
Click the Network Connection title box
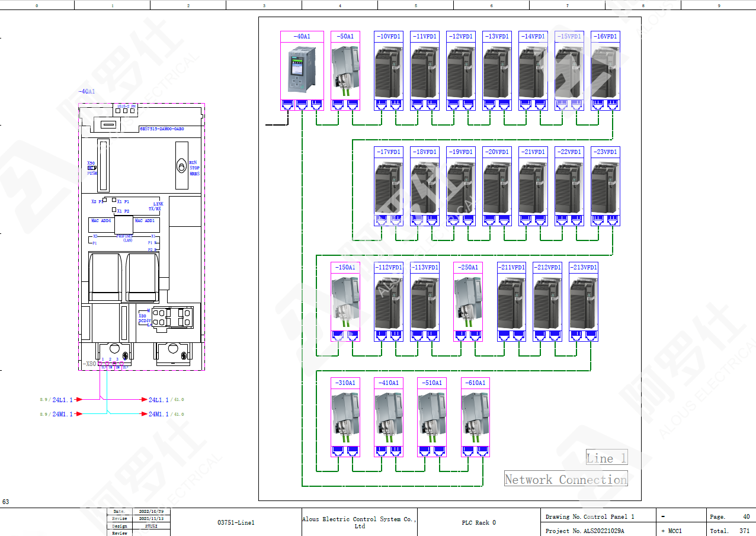click(x=565, y=479)
